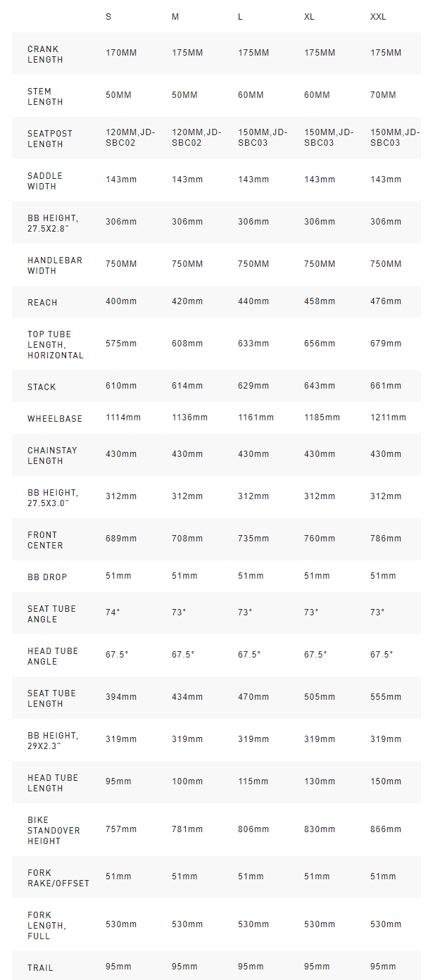Screen dimensions: 428x980
Task: Select the 476mm reach value
Action: tap(386, 301)
